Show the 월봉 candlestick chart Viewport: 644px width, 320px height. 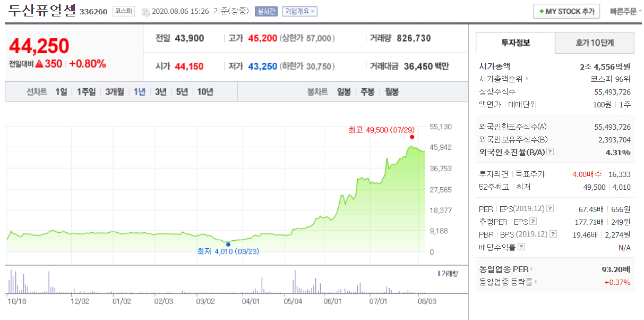(391, 92)
